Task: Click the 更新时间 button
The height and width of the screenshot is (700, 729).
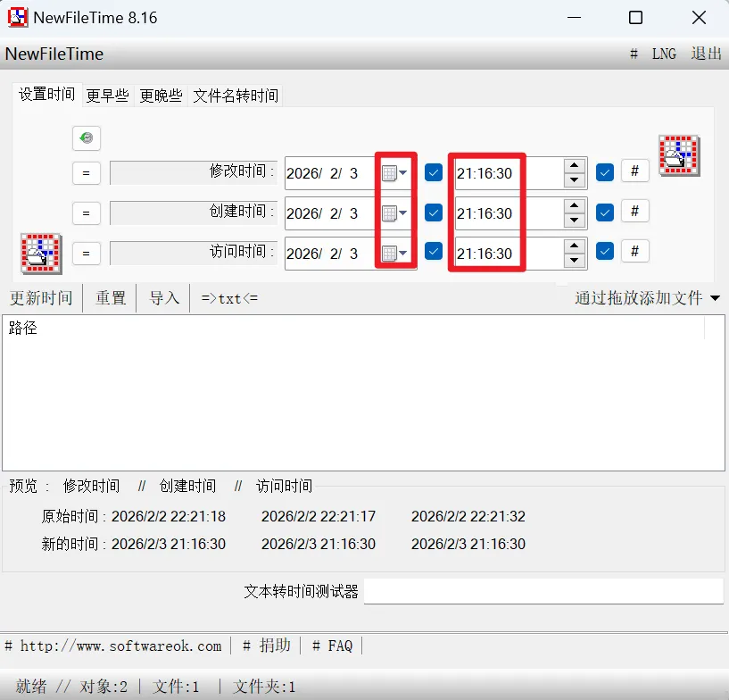Action: pyautogui.click(x=41, y=298)
